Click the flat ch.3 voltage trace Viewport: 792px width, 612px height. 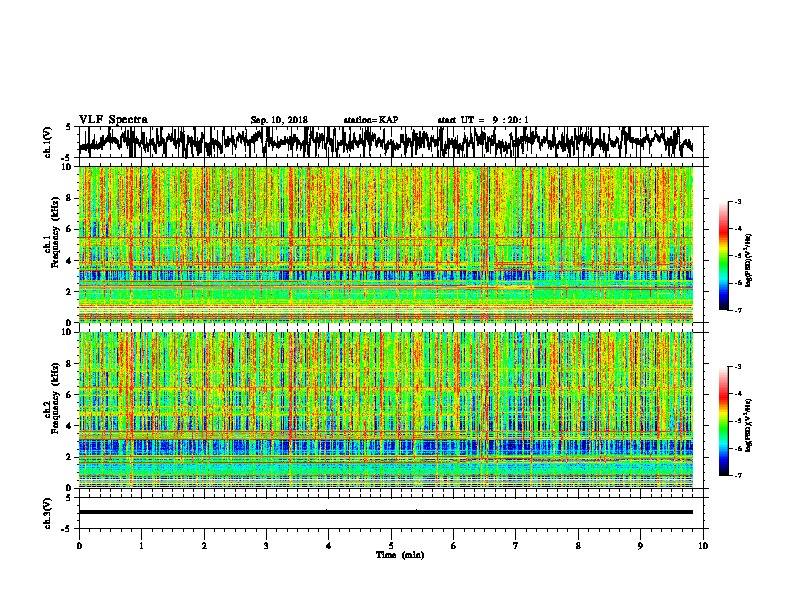pos(385,512)
